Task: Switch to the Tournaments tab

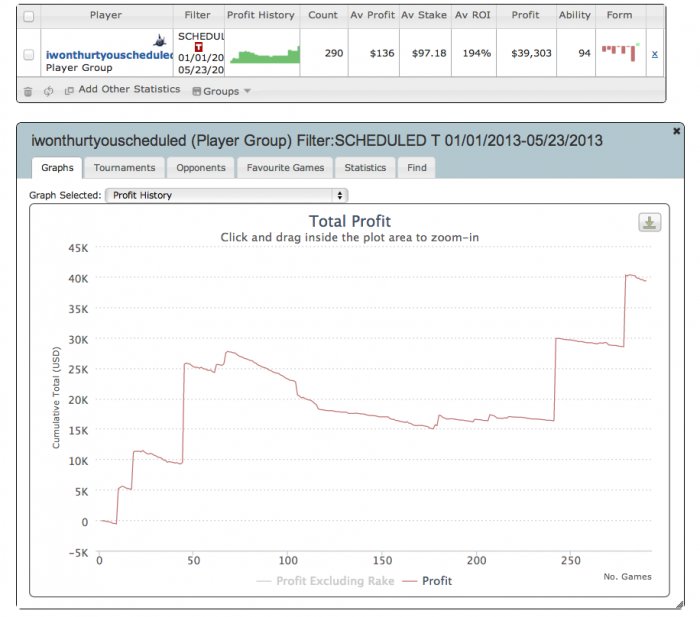Action: (x=125, y=168)
